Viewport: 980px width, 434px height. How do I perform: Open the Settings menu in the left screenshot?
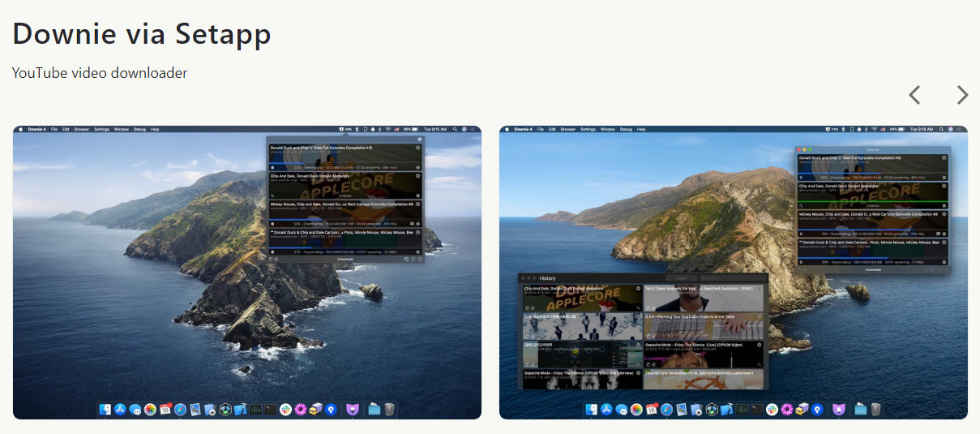point(101,129)
